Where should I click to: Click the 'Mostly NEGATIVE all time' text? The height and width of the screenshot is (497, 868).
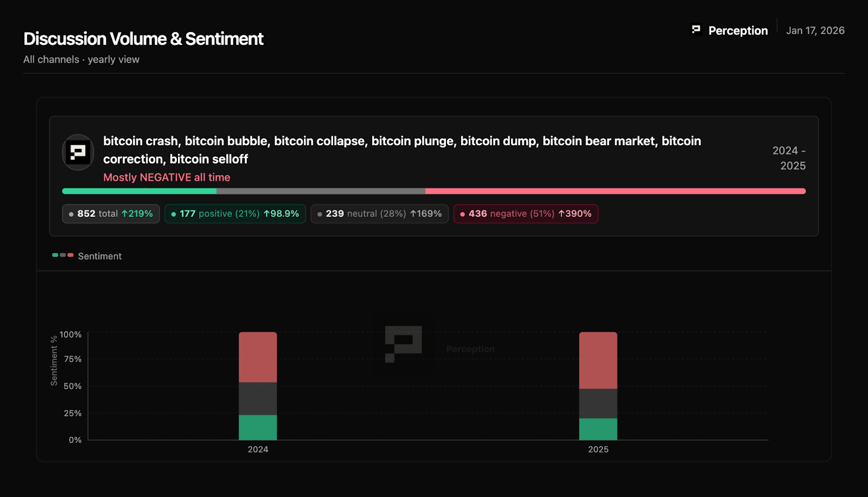coord(167,177)
